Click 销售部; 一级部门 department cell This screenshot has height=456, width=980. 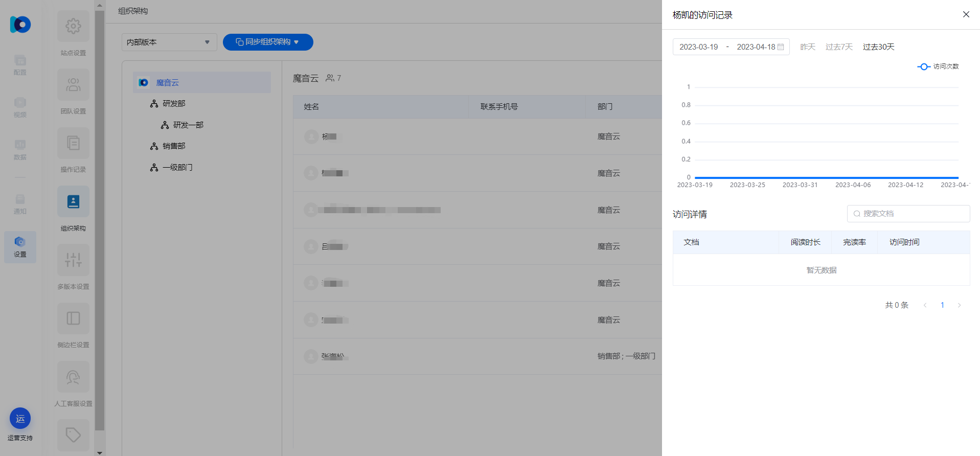pyautogui.click(x=626, y=356)
